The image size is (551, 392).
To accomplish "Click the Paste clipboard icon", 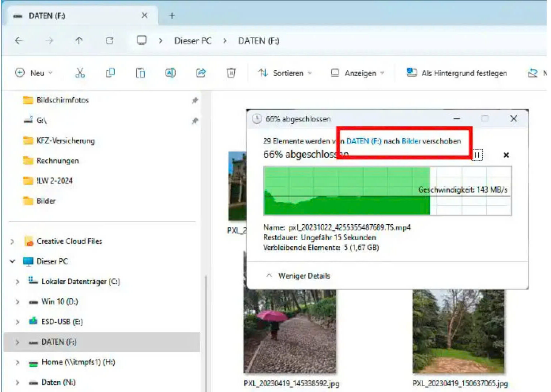I will (x=140, y=73).
